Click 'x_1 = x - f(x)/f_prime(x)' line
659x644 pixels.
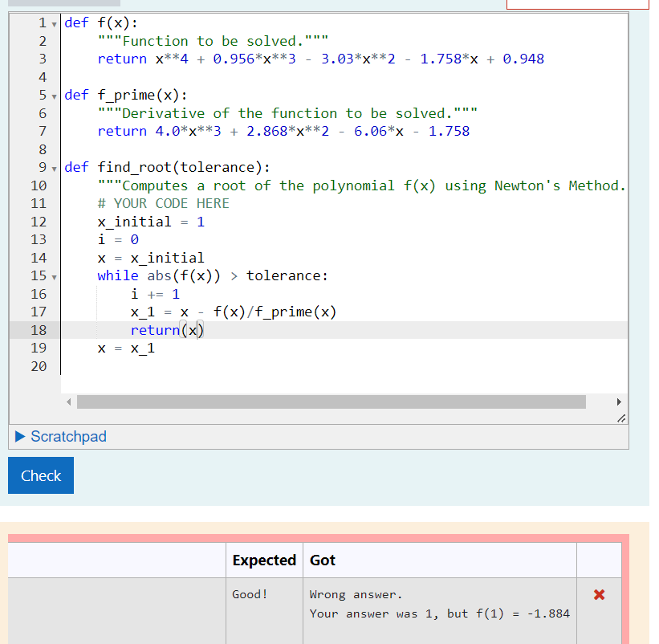(x=234, y=312)
